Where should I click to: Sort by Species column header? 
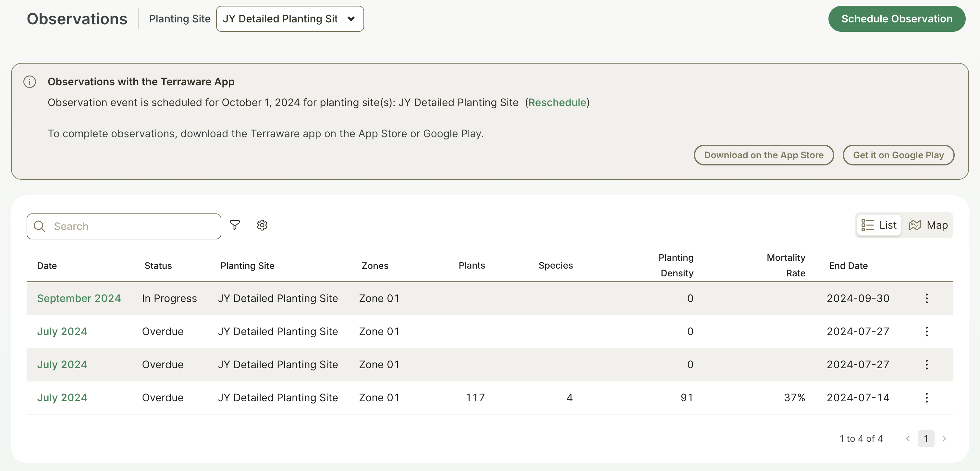[x=556, y=265]
